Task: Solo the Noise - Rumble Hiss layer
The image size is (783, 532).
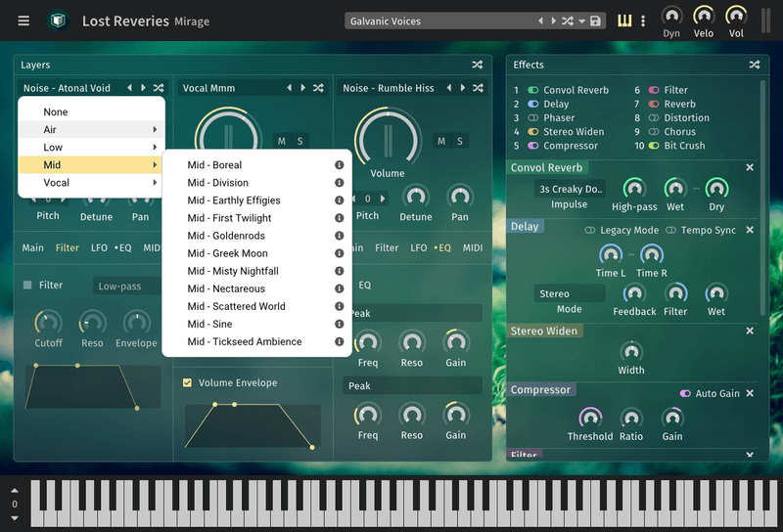Action: [458, 142]
